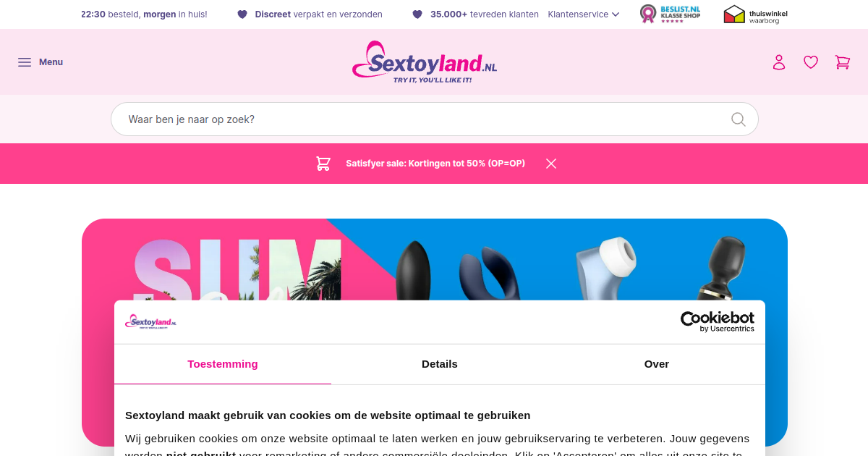Image resolution: width=868 pixels, height=456 pixels.
Task: Click the search magnifier icon
Action: coord(738,119)
